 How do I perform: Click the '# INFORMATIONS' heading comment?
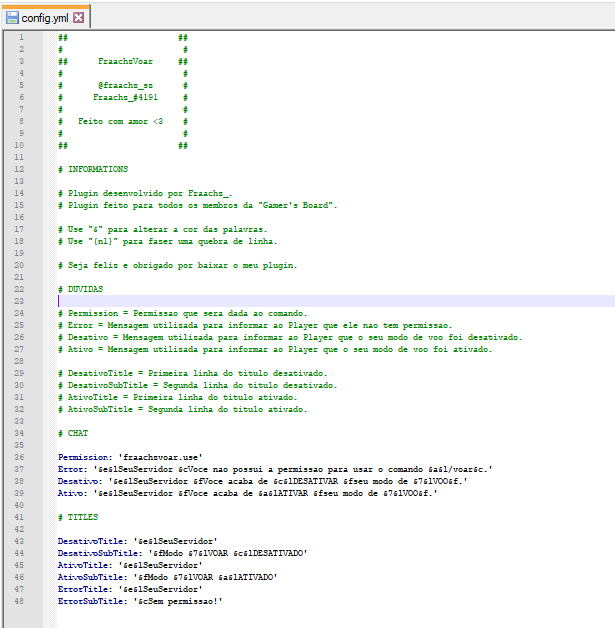click(x=93, y=169)
